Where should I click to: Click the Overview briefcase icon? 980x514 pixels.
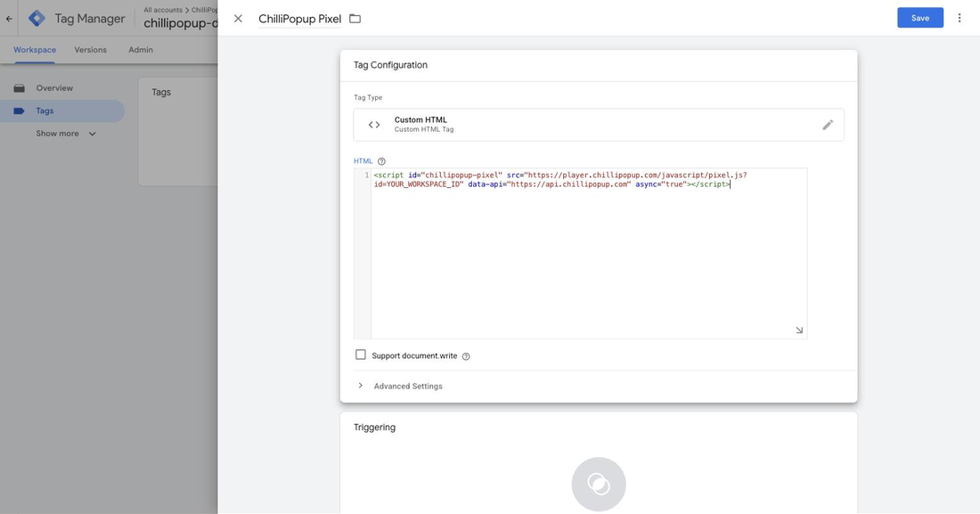tap(20, 88)
